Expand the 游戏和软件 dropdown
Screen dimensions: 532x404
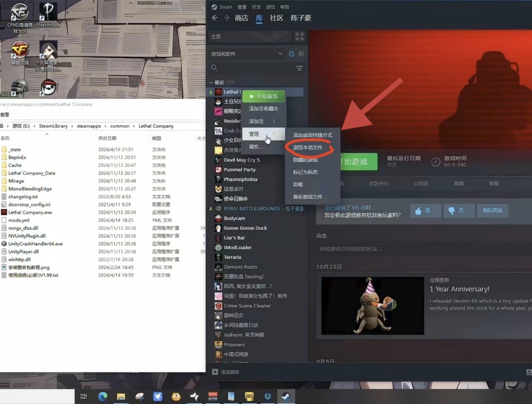coord(280,54)
